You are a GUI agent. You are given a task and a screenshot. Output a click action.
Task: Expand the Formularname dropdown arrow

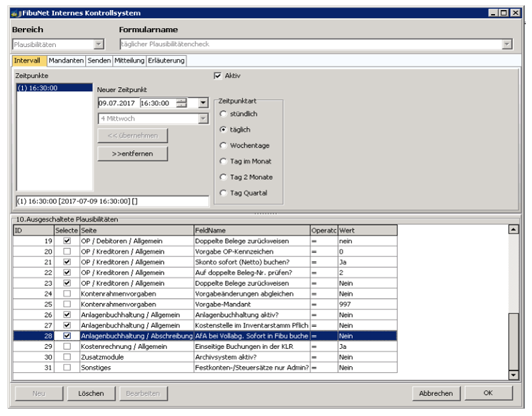tap(507, 44)
